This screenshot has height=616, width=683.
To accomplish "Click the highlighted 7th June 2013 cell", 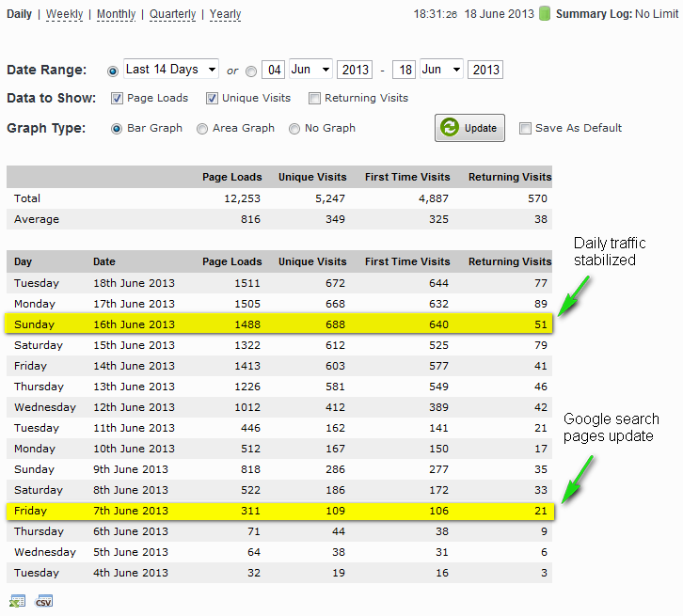I will pos(130,511).
